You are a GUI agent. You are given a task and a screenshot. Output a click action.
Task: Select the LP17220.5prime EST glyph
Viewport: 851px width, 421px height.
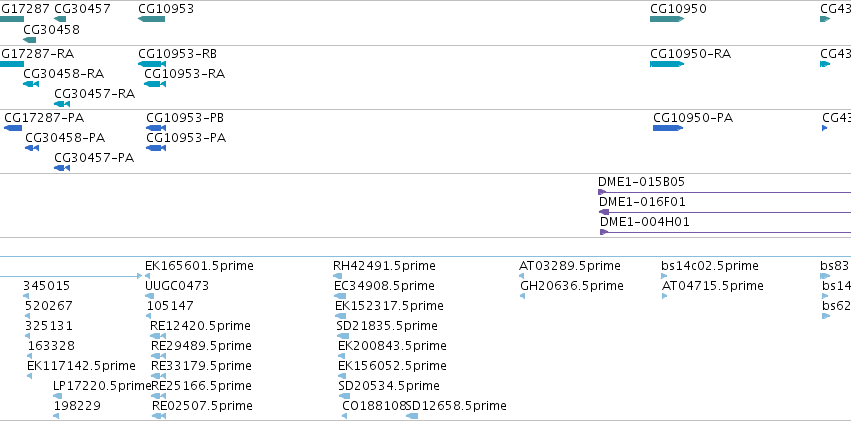coord(58,396)
